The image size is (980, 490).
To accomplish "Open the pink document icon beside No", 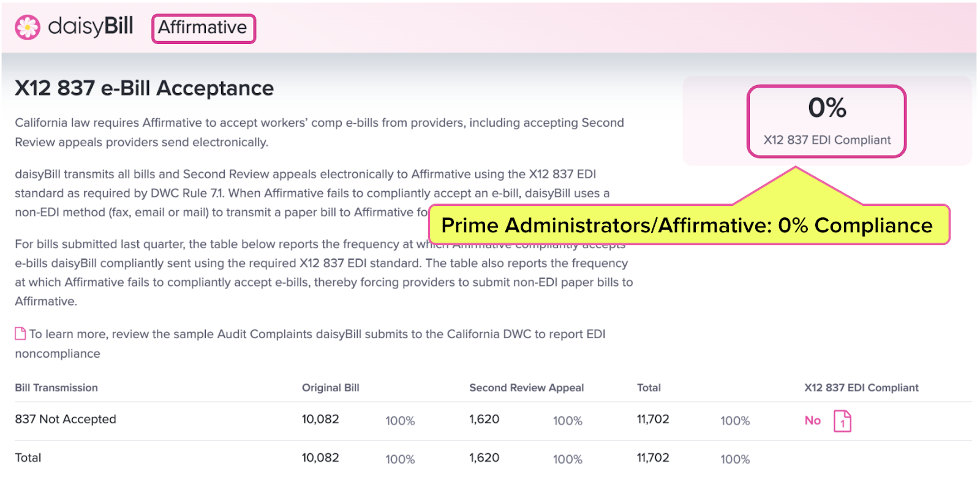I will [842, 421].
